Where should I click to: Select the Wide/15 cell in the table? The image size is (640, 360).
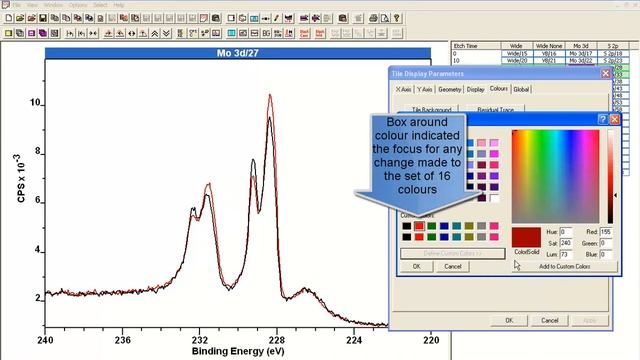[x=517, y=53]
